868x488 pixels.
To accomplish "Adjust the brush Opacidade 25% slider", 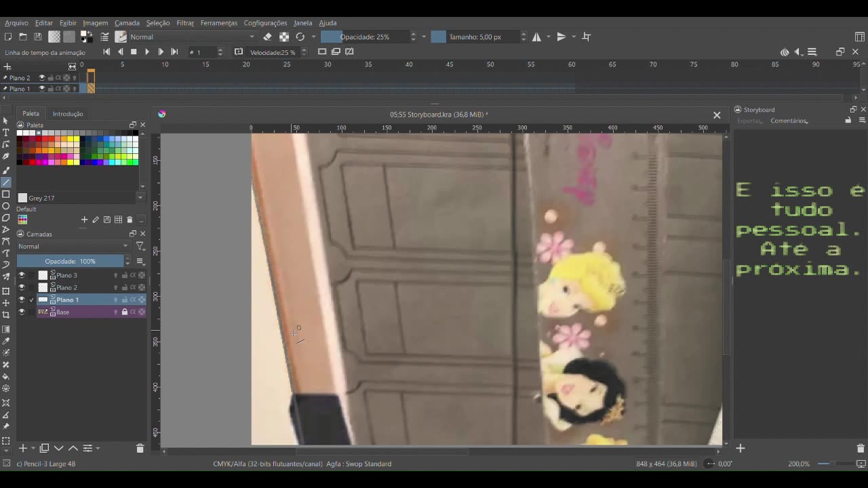I will 365,37.
